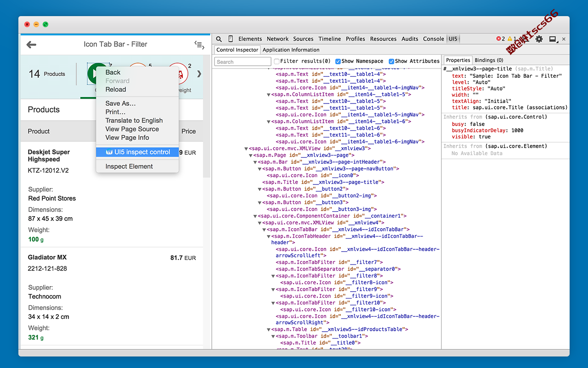The height and width of the screenshot is (368, 588).
Task: Collapse sap.m.Button __button3 node
Action: click(260, 202)
